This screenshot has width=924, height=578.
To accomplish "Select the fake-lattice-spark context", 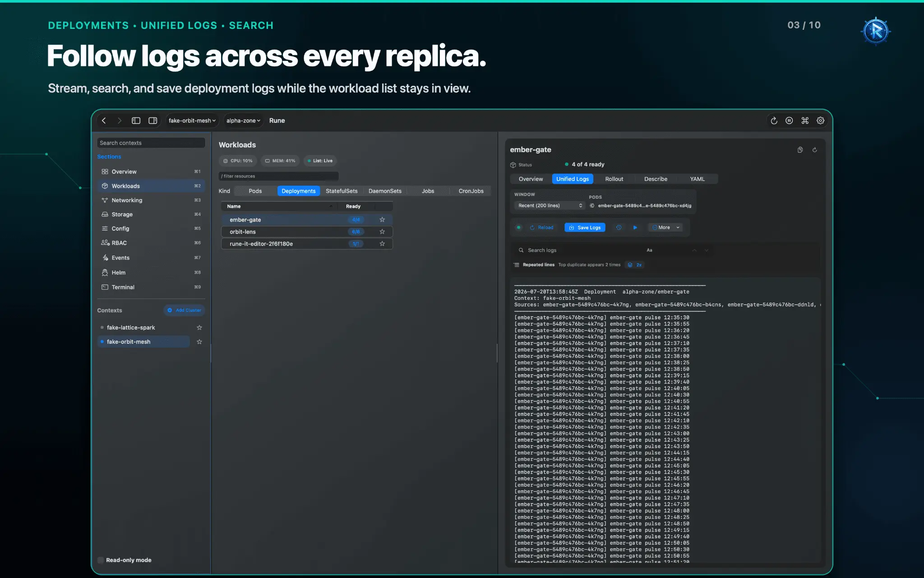I will click(143, 327).
